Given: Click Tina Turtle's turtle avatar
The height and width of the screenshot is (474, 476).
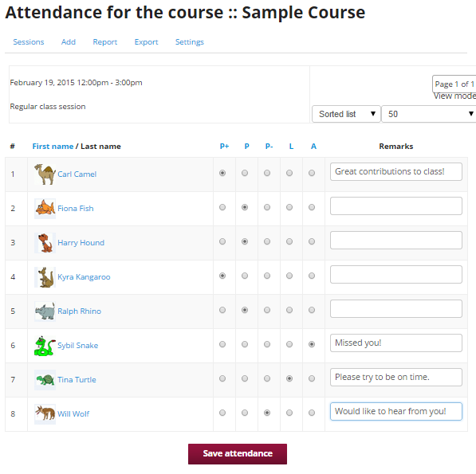Looking at the screenshot, I should click(x=45, y=380).
